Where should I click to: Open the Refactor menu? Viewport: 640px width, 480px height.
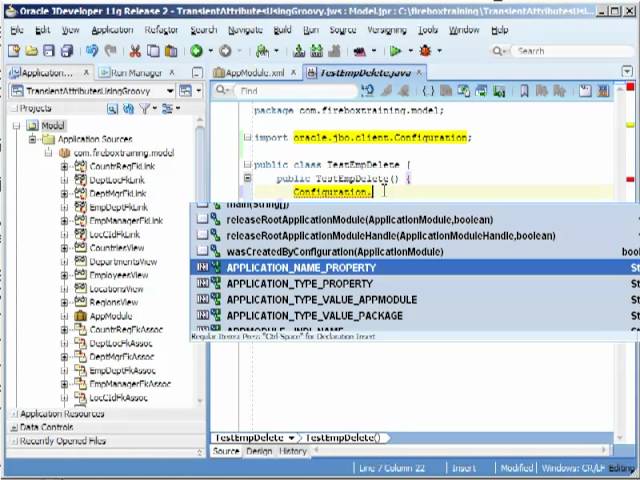[161, 30]
